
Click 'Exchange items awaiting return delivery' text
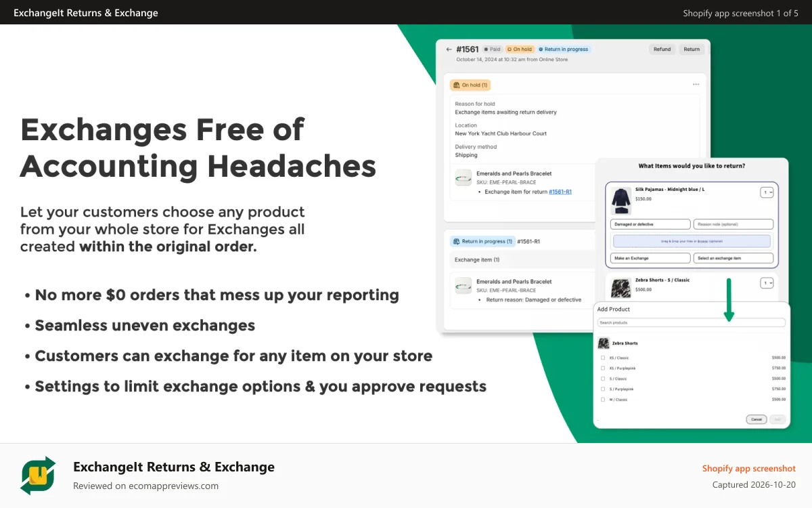pyautogui.click(x=505, y=112)
